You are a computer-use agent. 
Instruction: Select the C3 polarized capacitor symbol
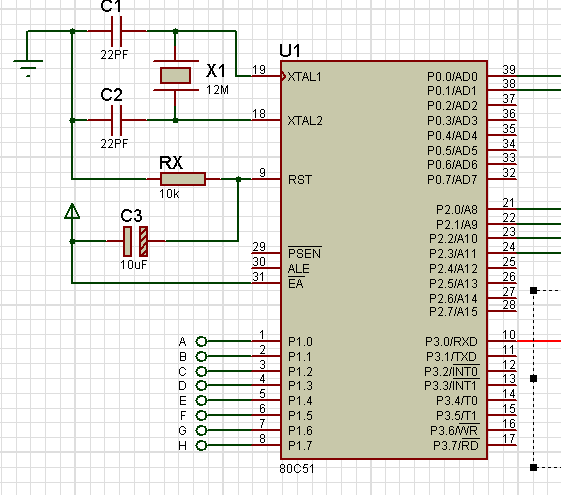click(x=135, y=241)
